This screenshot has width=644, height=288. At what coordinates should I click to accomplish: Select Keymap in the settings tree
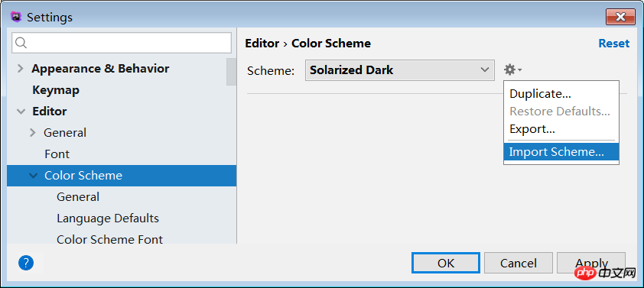point(56,90)
